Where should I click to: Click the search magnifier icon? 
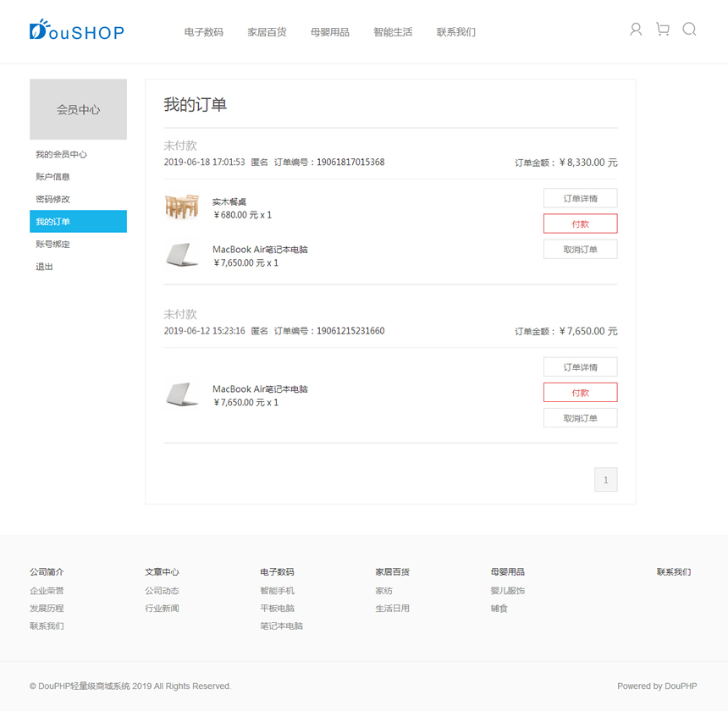coord(689,30)
